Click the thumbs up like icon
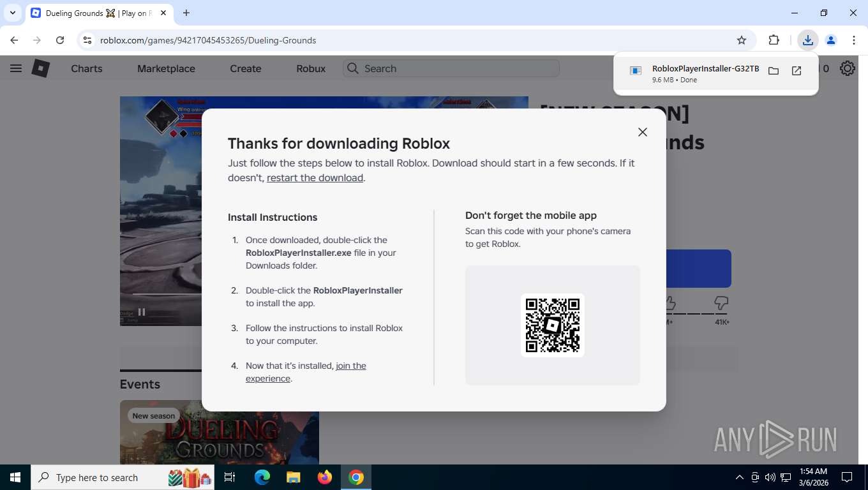Viewport: 868px width, 490px height. pyautogui.click(x=669, y=302)
